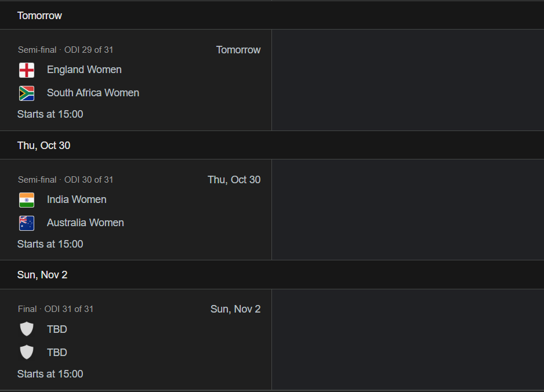The height and width of the screenshot is (392, 544).
Task: Click the Final match date 'Sun, Nov 2'
Action: (235, 309)
